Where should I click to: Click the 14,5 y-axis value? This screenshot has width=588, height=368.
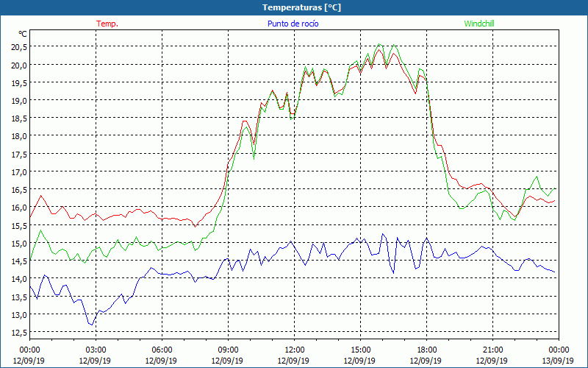coord(19,261)
